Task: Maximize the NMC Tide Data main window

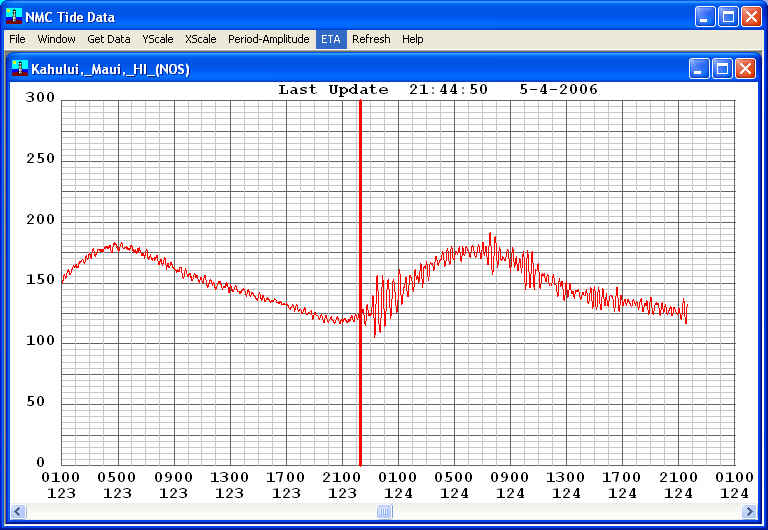Action: pyautogui.click(x=728, y=17)
